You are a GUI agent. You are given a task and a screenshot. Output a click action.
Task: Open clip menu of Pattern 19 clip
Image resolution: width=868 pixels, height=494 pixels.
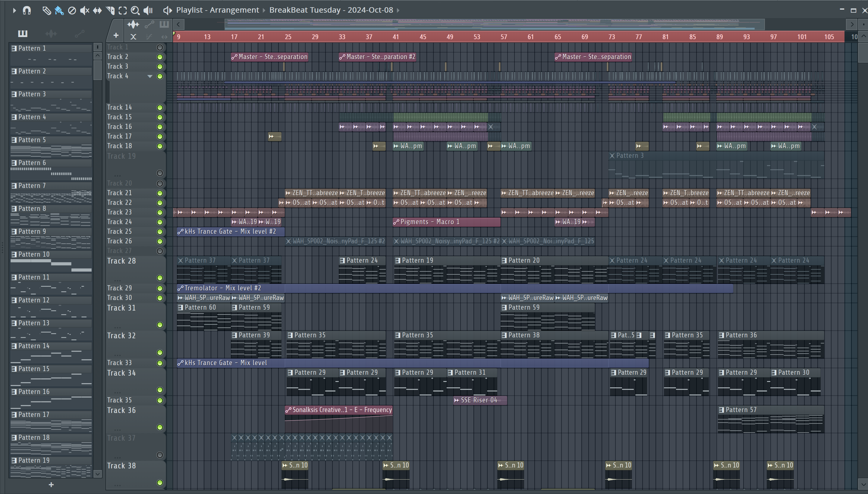[398, 261]
